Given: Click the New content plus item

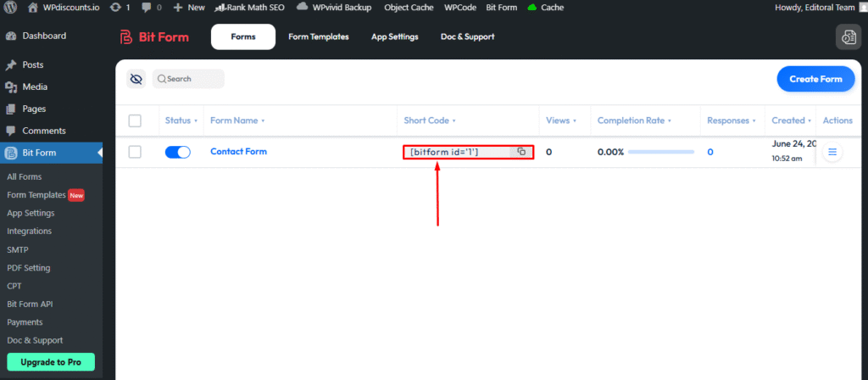Looking at the screenshot, I should 189,7.
